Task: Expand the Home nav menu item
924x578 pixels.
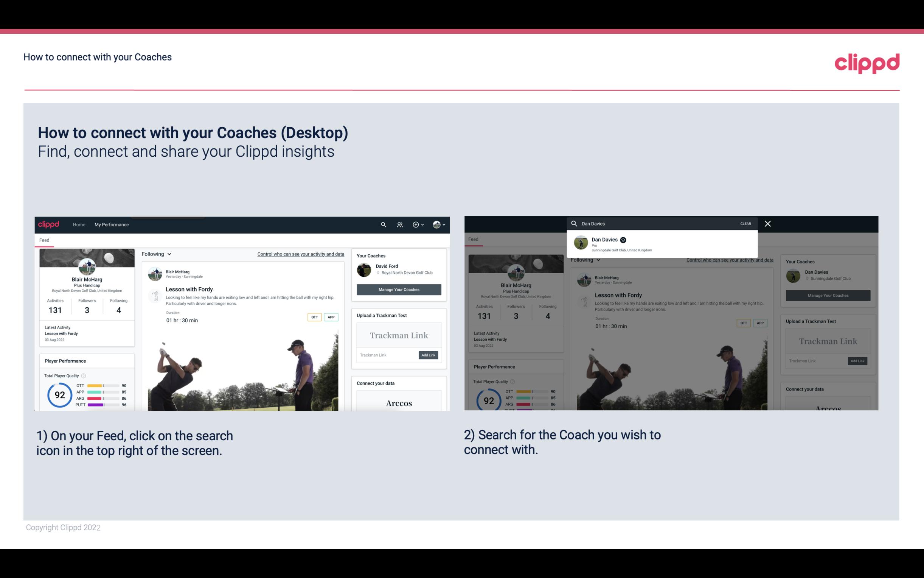Action: 79,224
